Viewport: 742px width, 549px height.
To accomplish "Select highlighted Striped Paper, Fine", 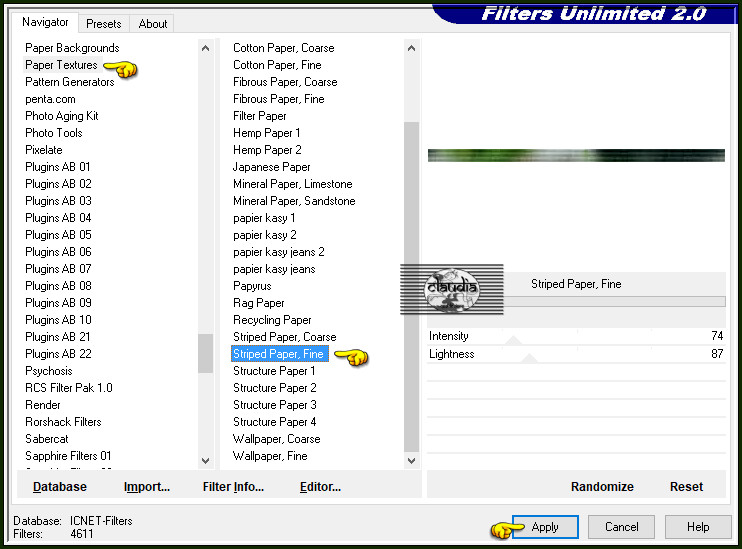I will point(279,354).
